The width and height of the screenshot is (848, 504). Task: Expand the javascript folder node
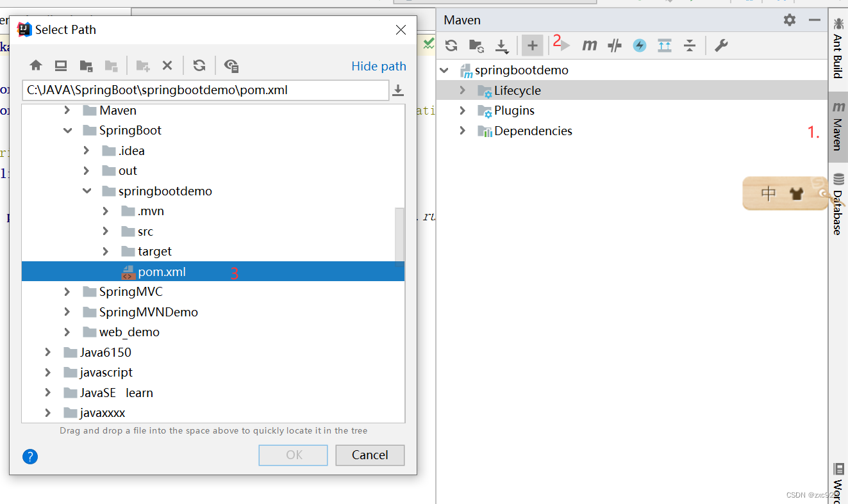point(48,373)
